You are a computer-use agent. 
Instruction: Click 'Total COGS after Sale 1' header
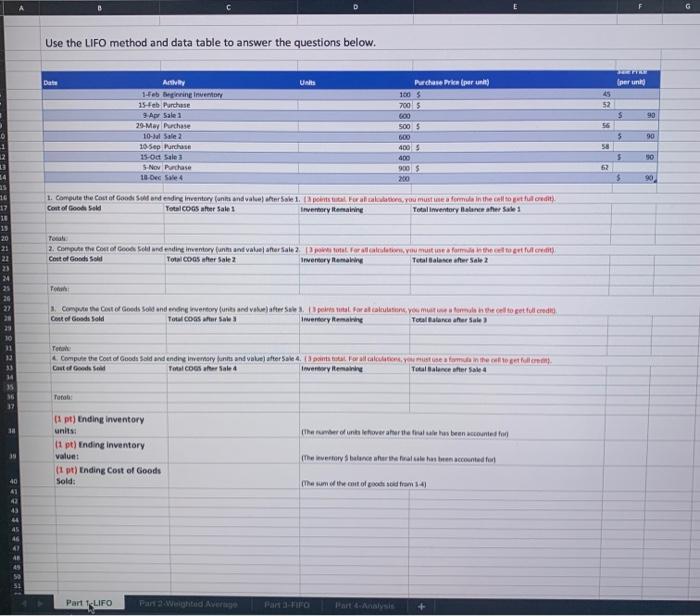click(x=232, y=209)
